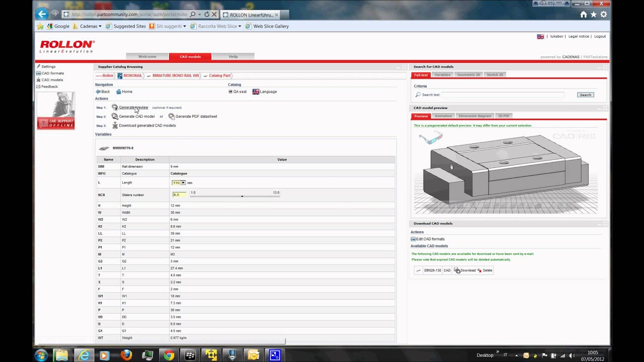644x362 pixels.
Task: Open the Suggested Sites bookmark
Action: [x=126, y=26]
